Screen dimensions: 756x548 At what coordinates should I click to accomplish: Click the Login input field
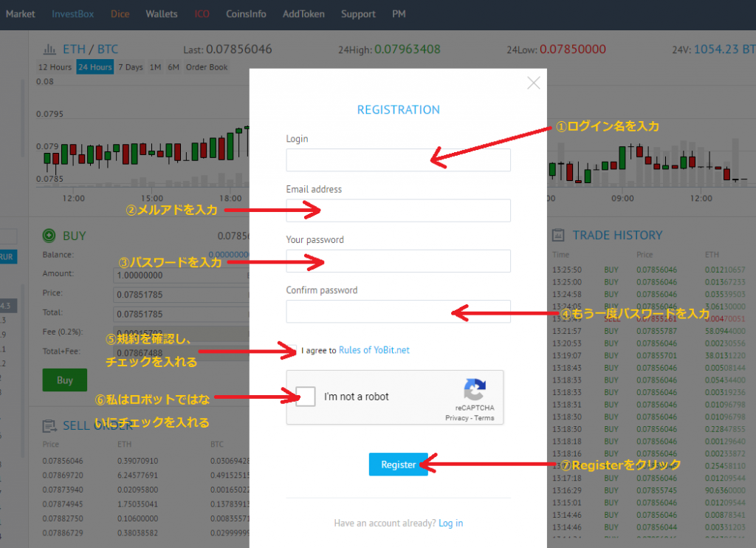tap(398, 160)
